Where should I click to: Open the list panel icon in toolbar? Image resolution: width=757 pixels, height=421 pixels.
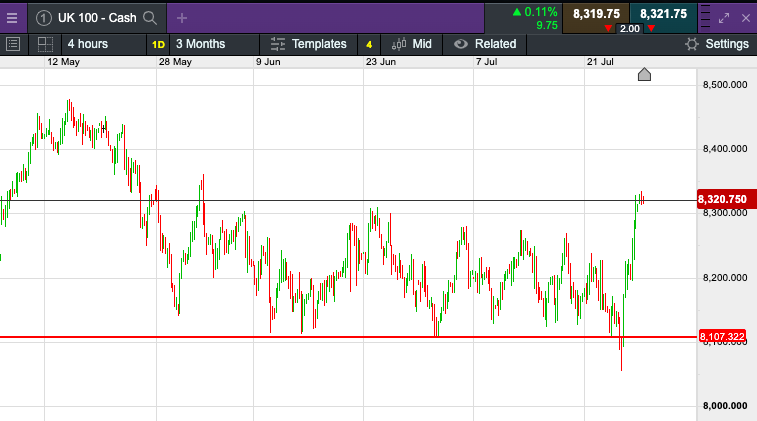(x=13, y=44)
